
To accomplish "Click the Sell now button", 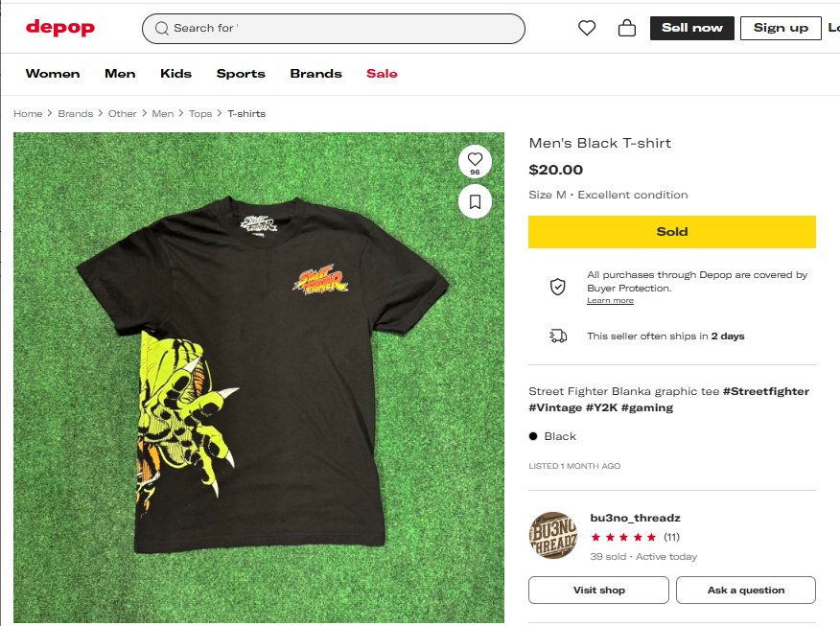I will click(691, 28).
